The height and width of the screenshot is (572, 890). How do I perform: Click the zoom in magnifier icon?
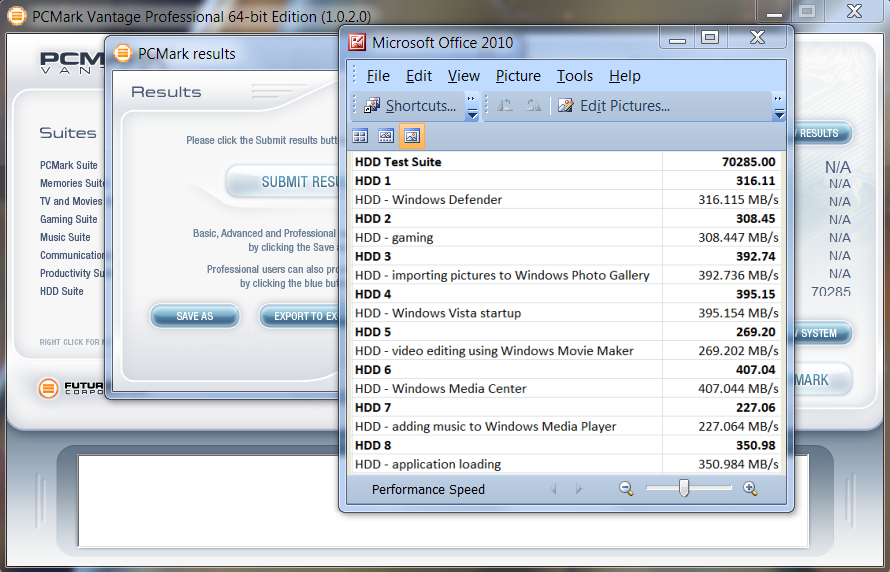pos(750,489)
